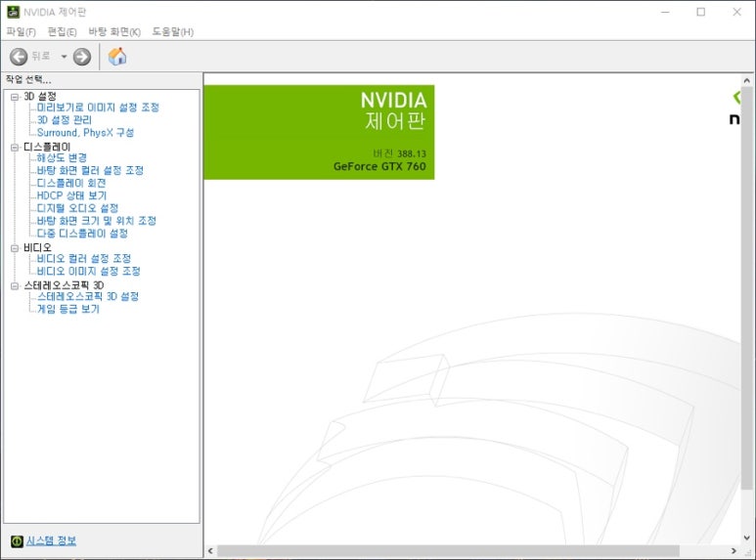This screenshot has height=560, width=756.
Task: Select 게임 등급 보기 item
Action: point(68,309)
